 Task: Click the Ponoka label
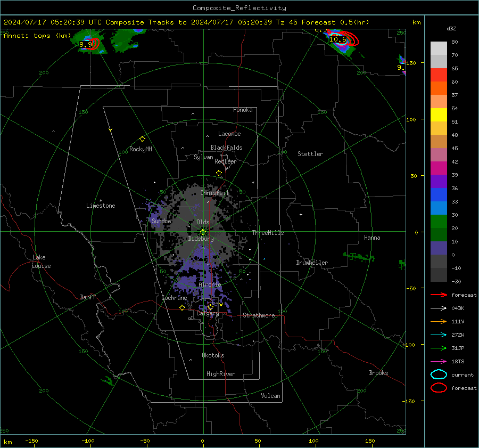[243, 110]
